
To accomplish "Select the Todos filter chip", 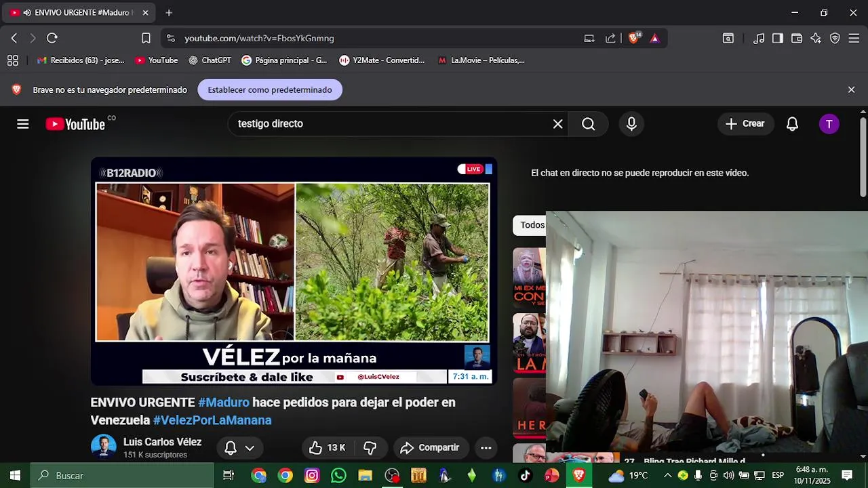I will 530,225.
